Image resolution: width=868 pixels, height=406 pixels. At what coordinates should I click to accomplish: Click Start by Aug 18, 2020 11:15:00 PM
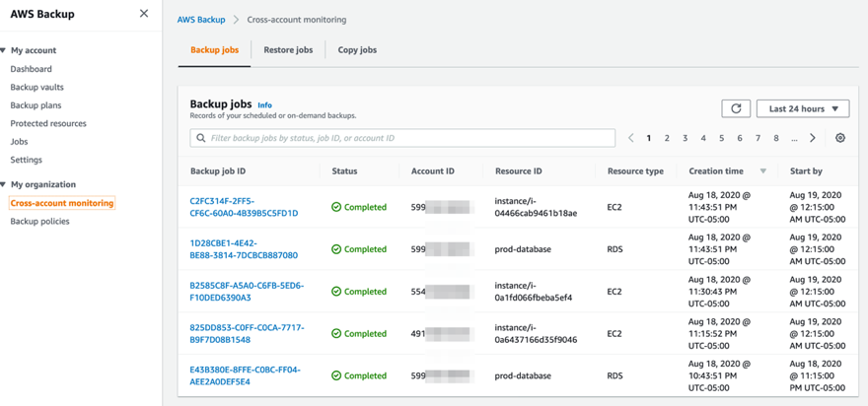[818, 375]
